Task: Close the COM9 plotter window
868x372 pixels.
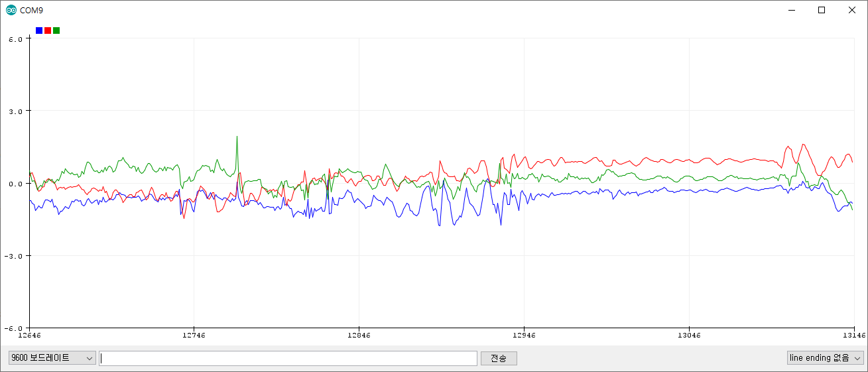Action: coord(852,10)
